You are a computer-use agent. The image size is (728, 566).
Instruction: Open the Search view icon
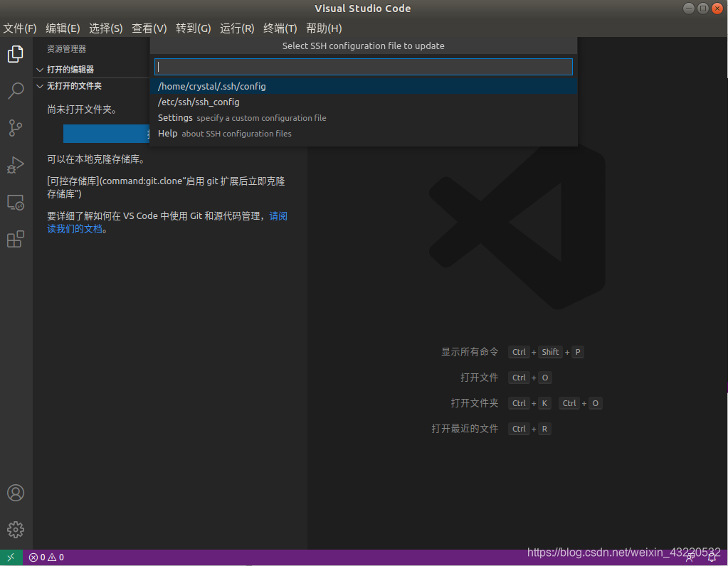(x=16, y=91)
